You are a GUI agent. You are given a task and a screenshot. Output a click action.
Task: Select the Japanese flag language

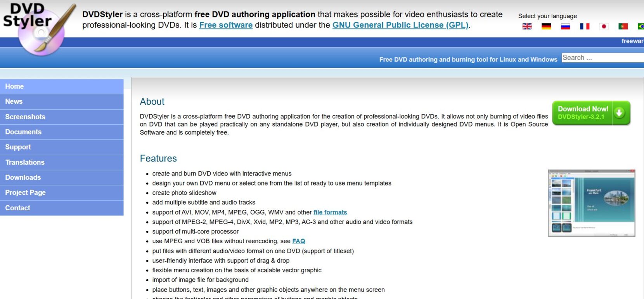604,26
